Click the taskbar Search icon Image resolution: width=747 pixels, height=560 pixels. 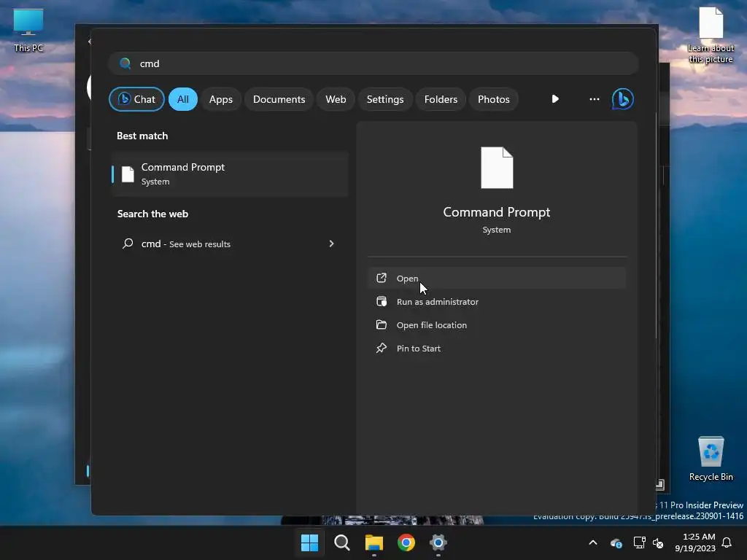pos(342,542)
